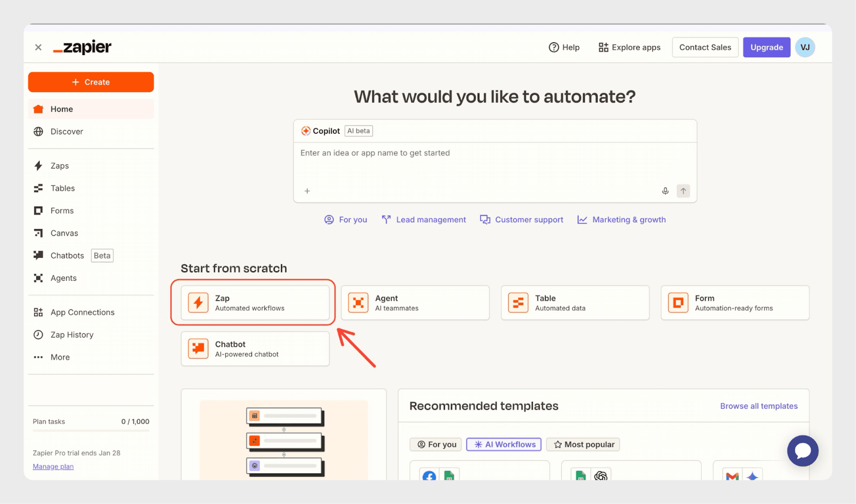Open Explore apps in the header

[x=629, y=48]
